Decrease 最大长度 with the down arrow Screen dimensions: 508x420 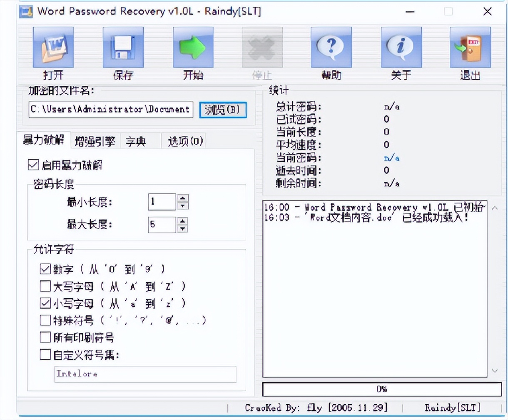tap(183, 228)
